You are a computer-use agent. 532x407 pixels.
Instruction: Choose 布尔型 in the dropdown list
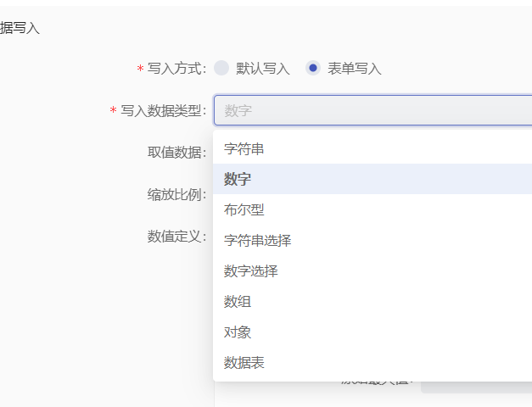click(244, 209)
